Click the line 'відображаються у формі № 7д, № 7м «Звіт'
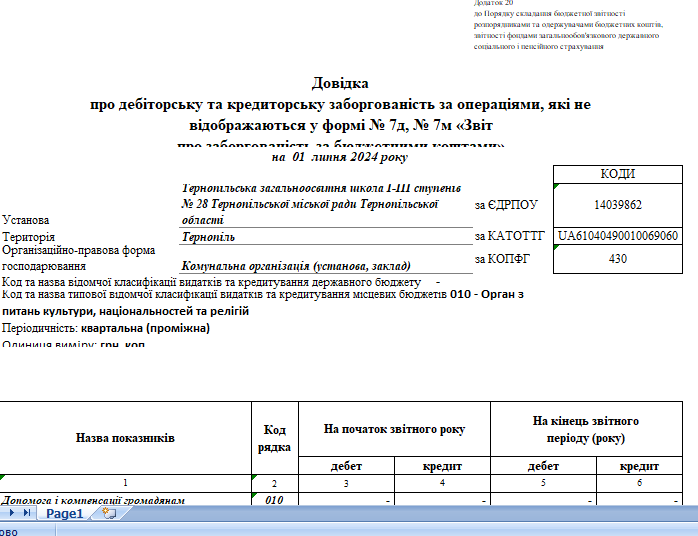Screen dimensions: 698x536 341,126
